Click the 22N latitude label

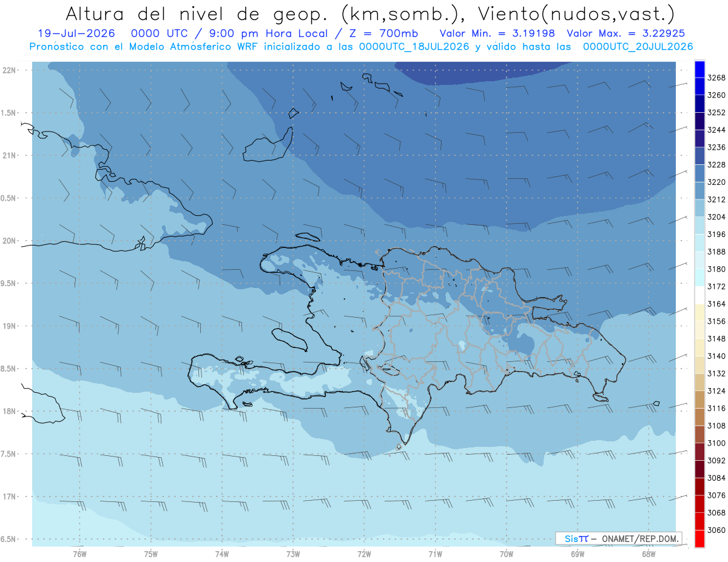point(10,70)
